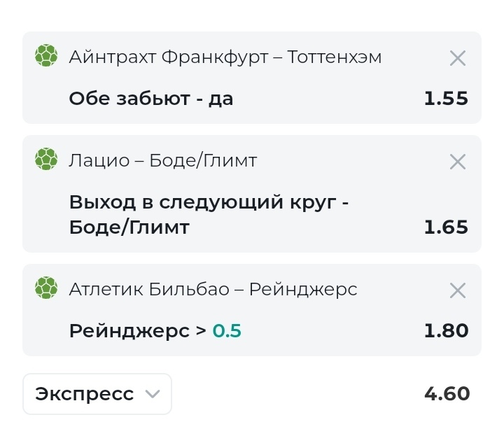
Task: Open the Экспресс bet type dropdown
Action: (x=97, y=394)
